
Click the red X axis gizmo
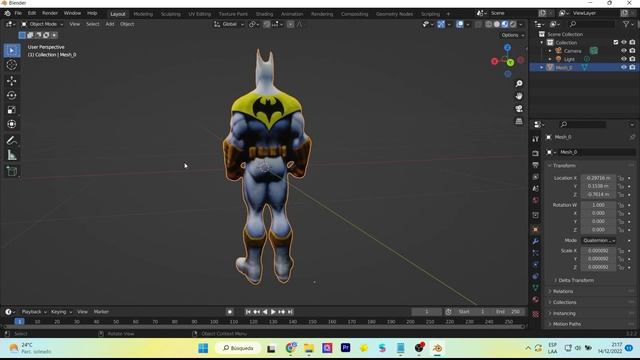tap(495, 61)
